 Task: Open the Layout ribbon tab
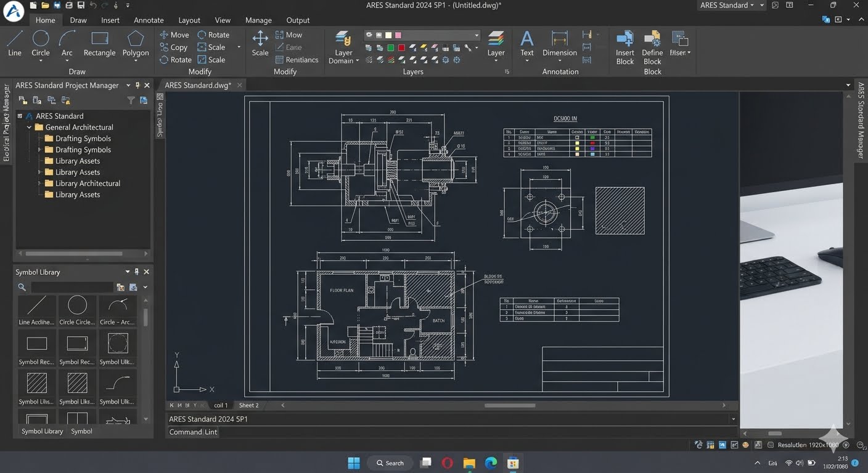tap(189, 20)
